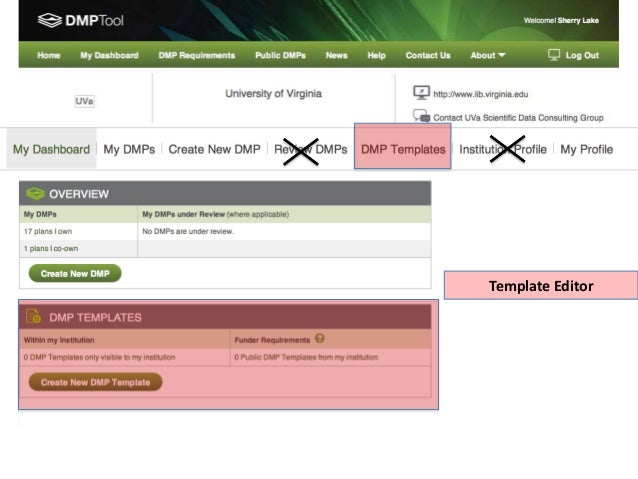Screen dimensions: 638x479
Task: Click '0 Public DMP Templates from my institution'
Action: 306,357
